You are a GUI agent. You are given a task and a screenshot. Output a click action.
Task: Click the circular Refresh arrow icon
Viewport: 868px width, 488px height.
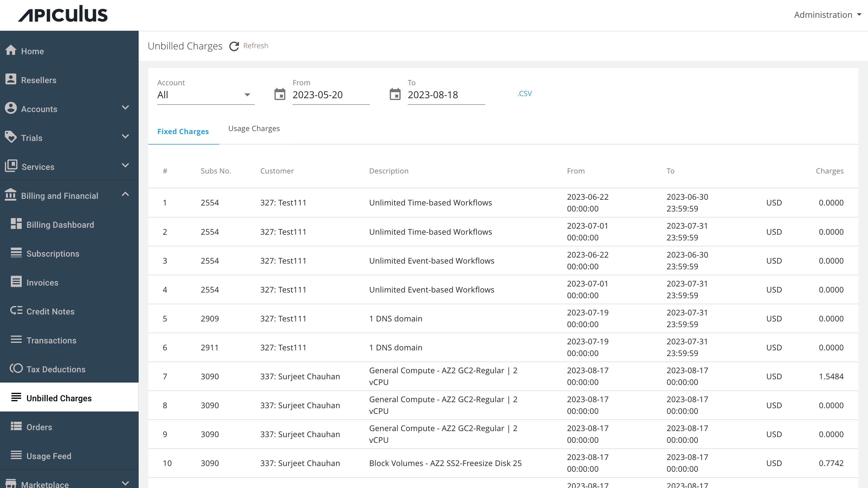[234, 46]
